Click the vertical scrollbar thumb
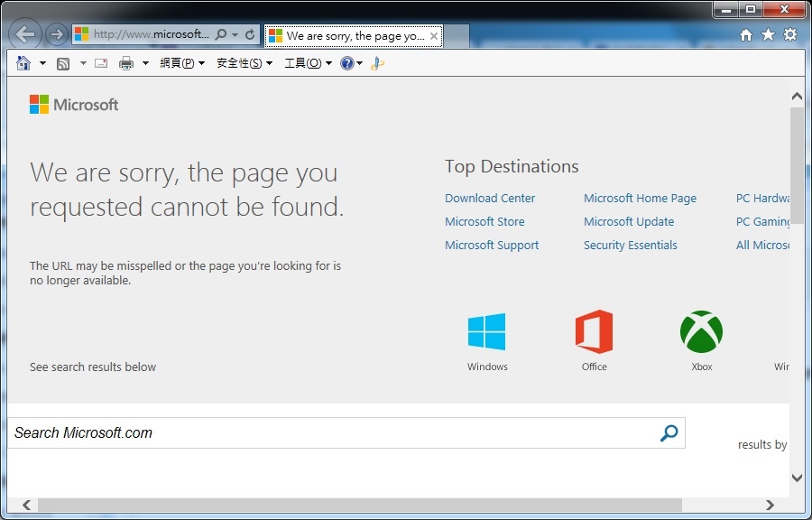 tap(797, 166)
